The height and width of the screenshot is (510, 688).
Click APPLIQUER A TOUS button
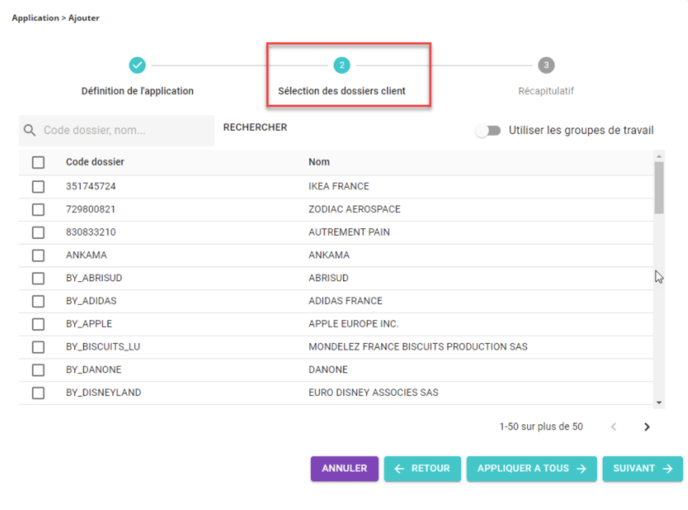(532, 469)
